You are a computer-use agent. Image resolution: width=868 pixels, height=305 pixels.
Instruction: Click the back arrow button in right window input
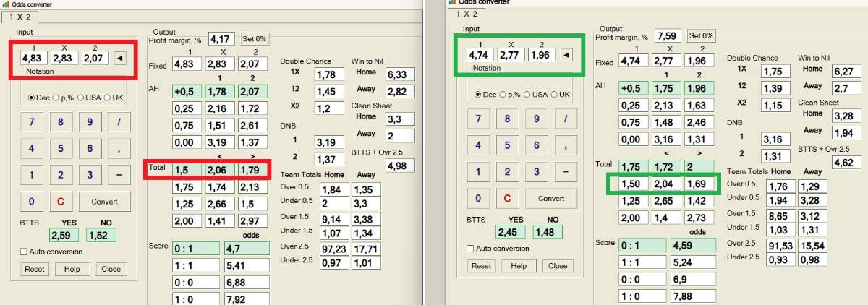(567, 55)
